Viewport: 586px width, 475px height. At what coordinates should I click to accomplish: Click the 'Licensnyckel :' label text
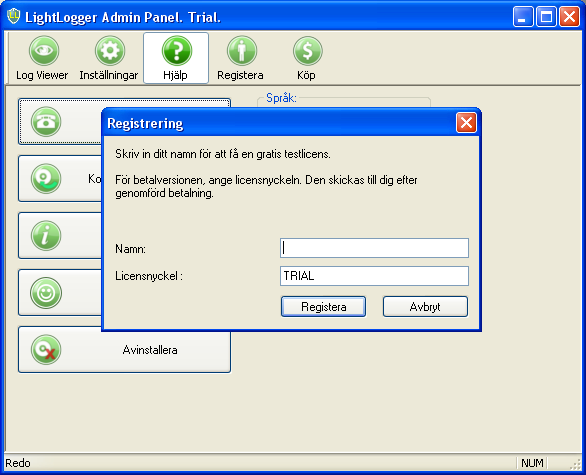149,276
